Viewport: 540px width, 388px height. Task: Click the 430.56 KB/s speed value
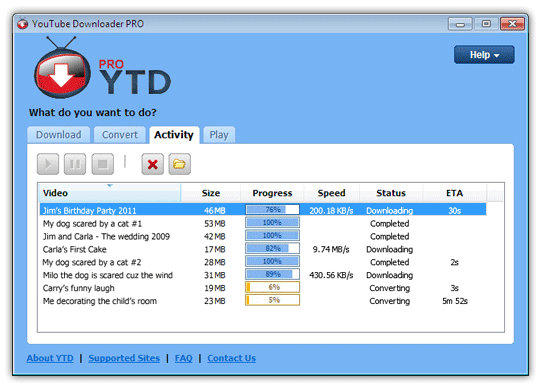331,275
